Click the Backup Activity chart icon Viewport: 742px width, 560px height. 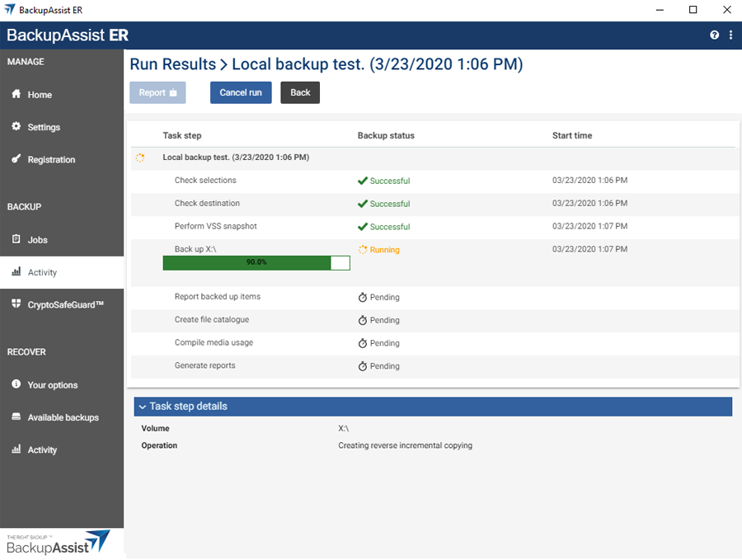click(x=16, y=271)
